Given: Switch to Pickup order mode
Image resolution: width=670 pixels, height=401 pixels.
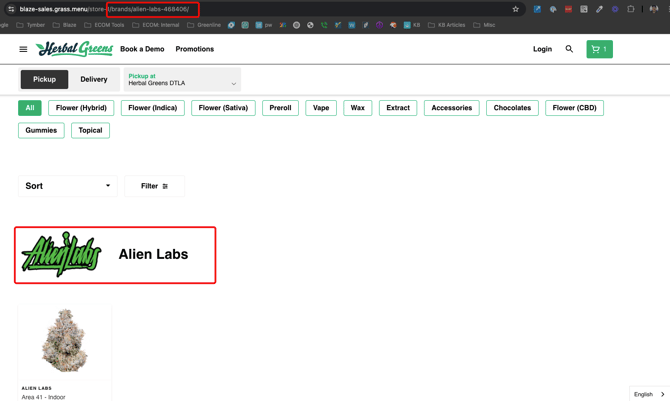Looking at the screenshot, I should click(45, 79).
